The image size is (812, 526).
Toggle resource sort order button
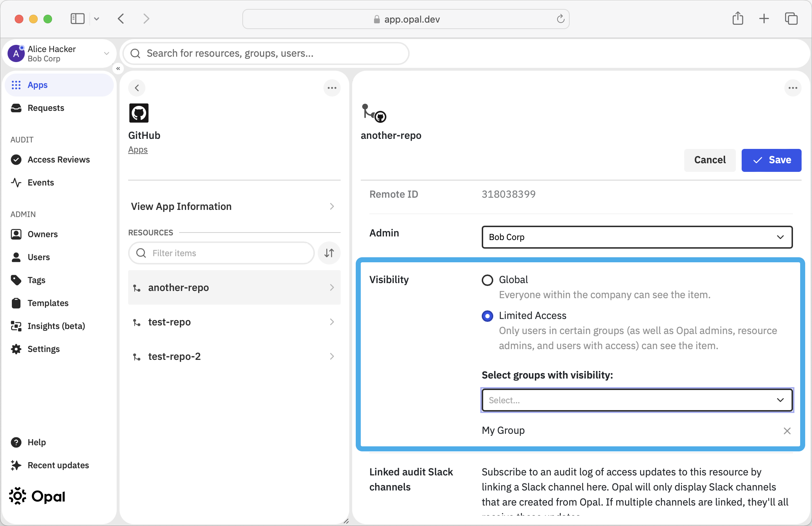329,253
